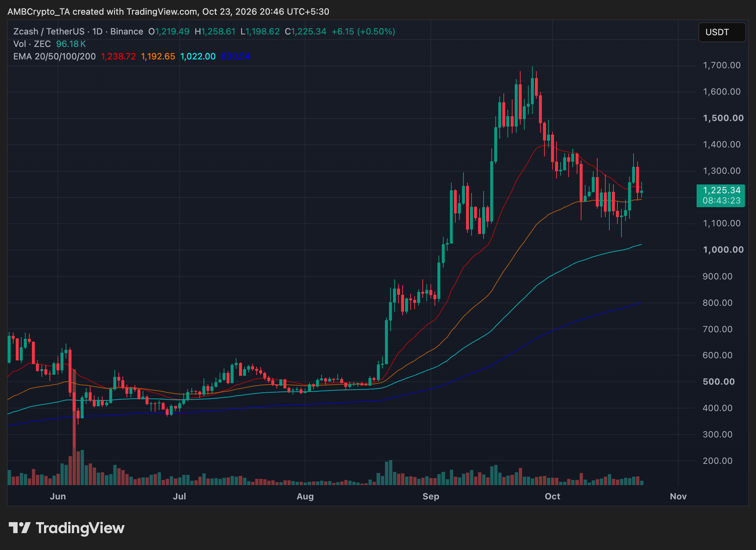Click the high price value H1,258.61

[x=215, y=32]
